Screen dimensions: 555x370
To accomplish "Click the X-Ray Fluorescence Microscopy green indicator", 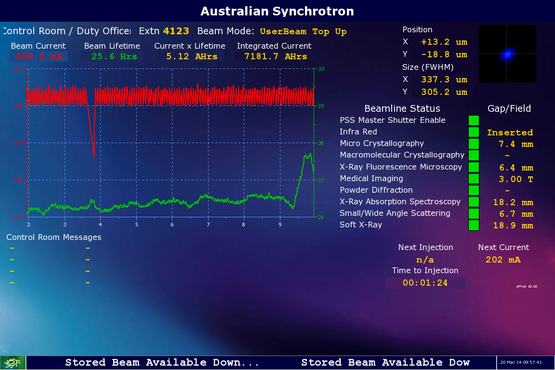I will [x=474, y=167].
